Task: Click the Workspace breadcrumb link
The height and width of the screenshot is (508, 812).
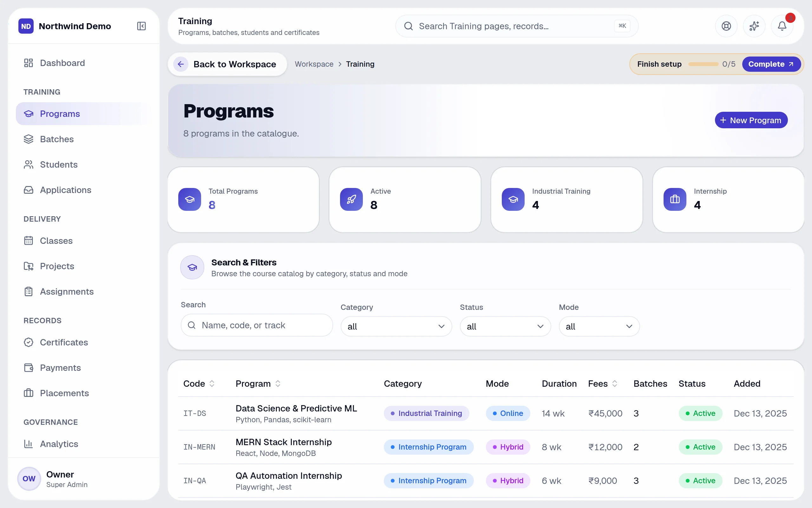Action: [314, 64]
